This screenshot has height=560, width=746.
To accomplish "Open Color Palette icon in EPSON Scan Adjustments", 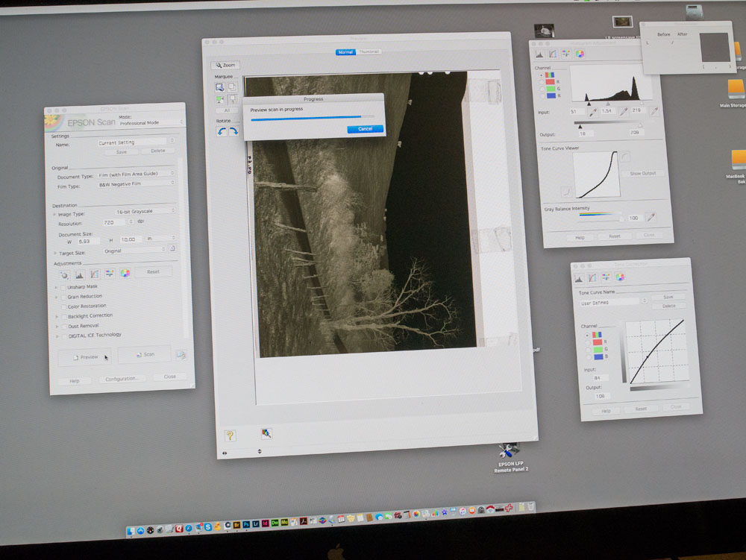I will [125, 273].
